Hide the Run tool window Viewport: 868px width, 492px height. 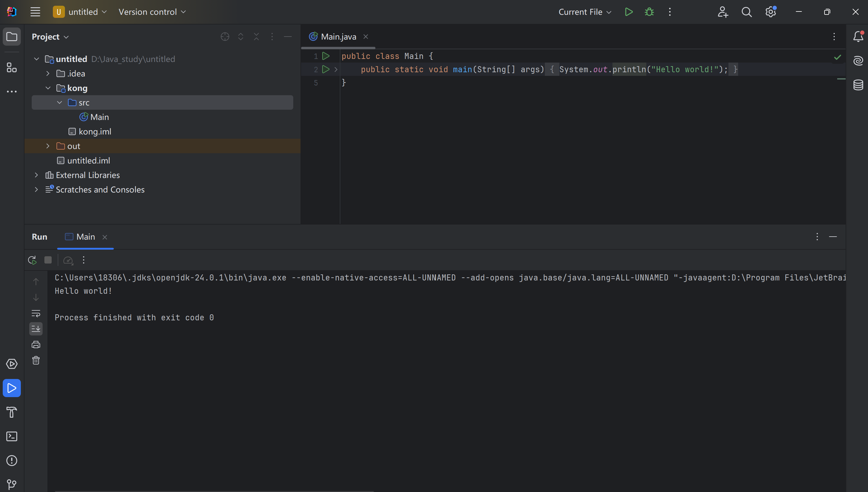click(833, 237)
